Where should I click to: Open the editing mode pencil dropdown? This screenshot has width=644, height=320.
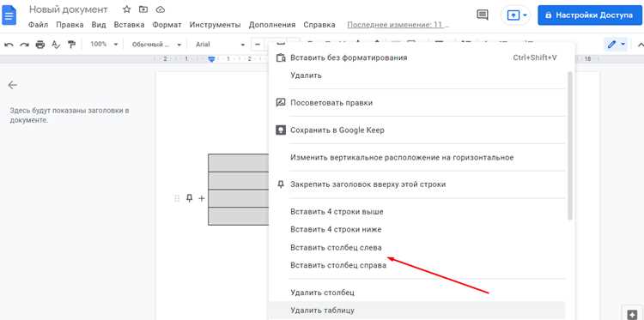tap(617, 45)
